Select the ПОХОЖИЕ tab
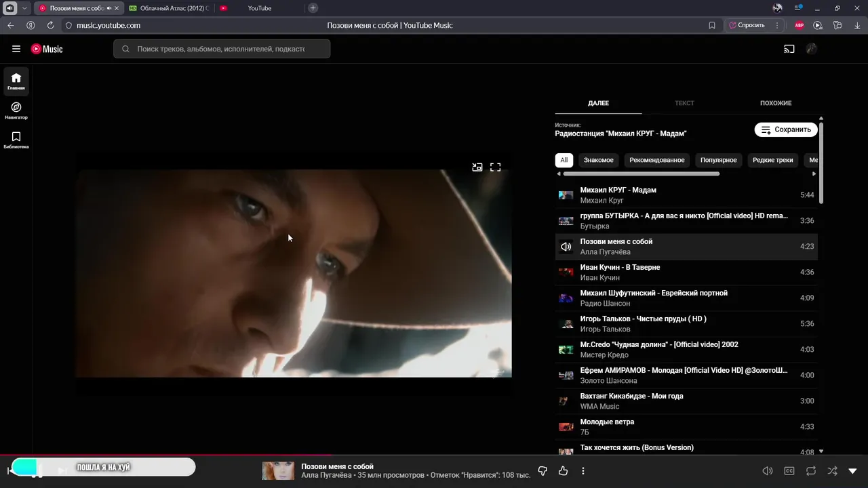This screenshot has height=488, width=868. [x=776, y=103]
